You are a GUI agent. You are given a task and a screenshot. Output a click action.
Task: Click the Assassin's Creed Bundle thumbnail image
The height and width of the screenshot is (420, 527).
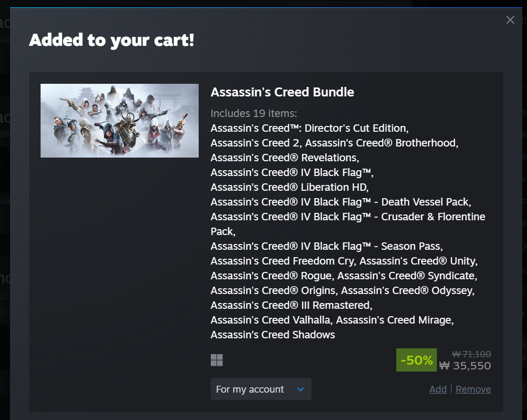(120, 121)
